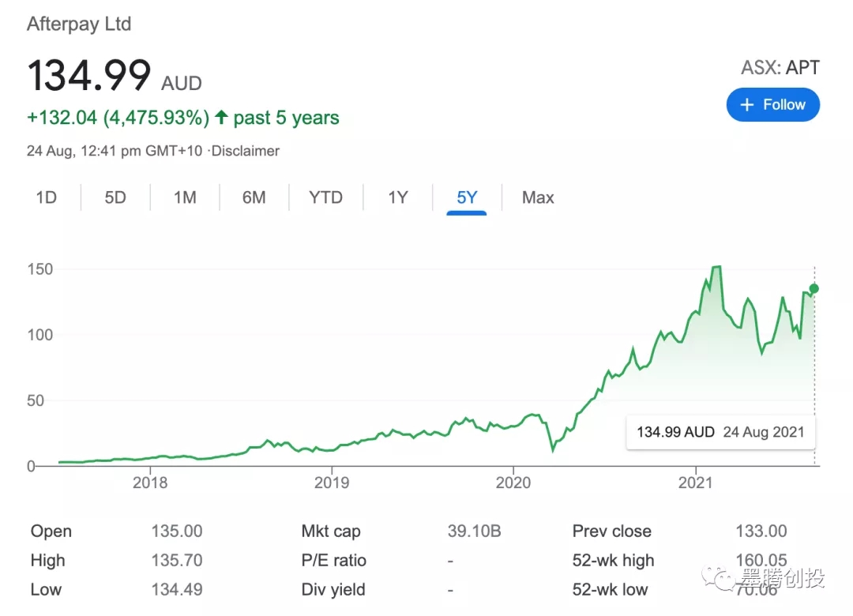Select the YTD range tab
Image resolution: width=853 pixels, height=616 pixels.
(325, 197)
